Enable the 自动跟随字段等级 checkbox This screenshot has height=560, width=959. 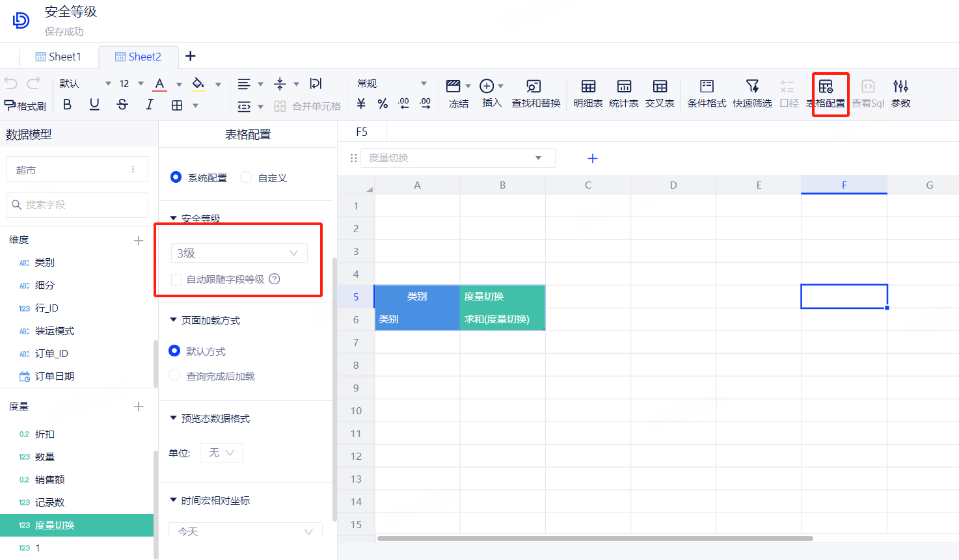coord(176,280)
